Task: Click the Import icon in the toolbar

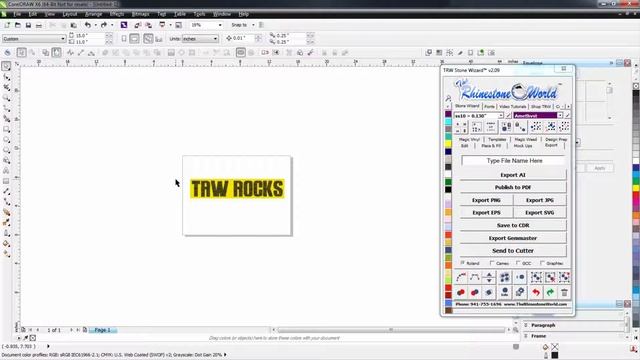Action: [138, 25]
